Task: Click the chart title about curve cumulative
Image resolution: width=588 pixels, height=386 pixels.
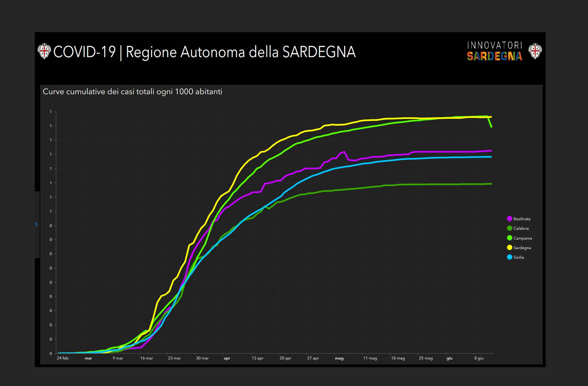Action: click(132, 92)
